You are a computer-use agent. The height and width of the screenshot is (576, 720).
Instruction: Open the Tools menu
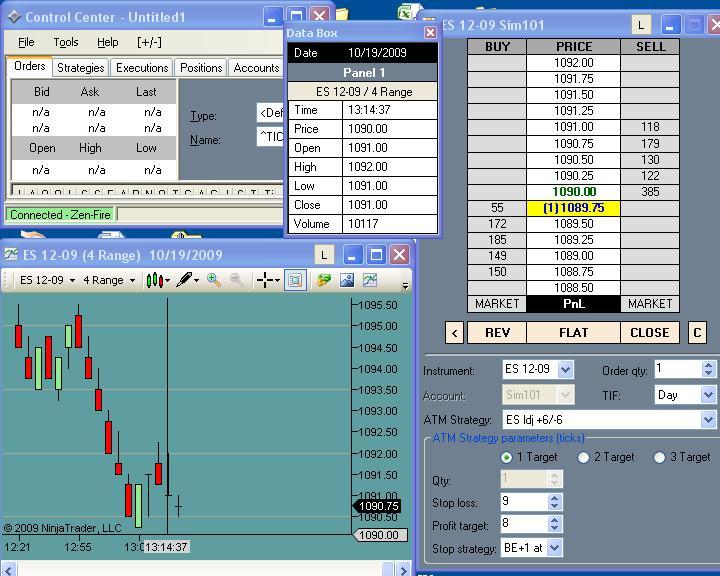coord(66,42)
